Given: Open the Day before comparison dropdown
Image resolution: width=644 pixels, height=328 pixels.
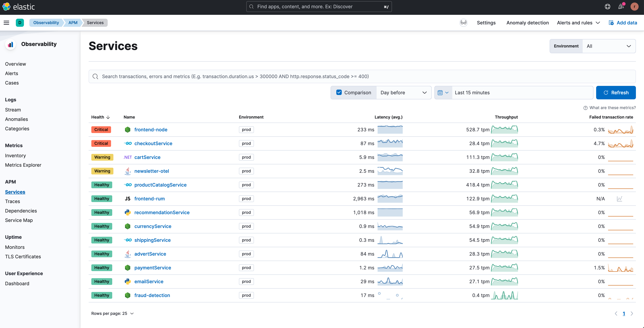Looking at the screenshot, I should coord(404,93).
